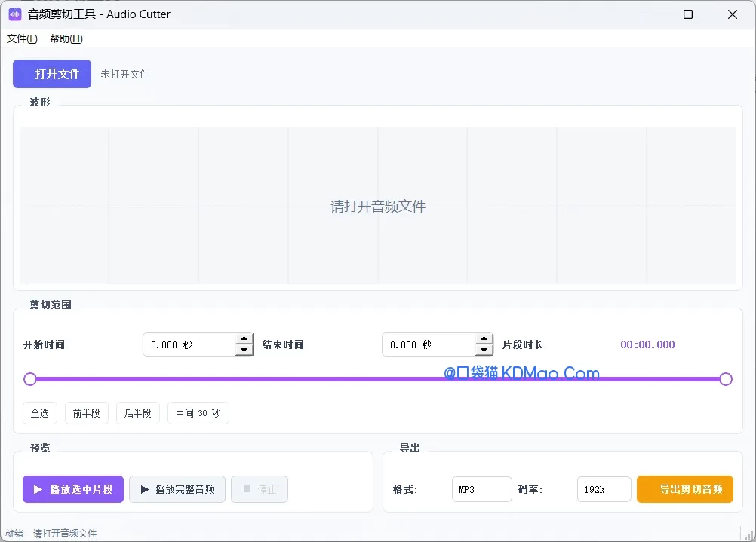
Task: Click the status bar text 就绪 - 请打开音频文件
Action: [51, 533]
